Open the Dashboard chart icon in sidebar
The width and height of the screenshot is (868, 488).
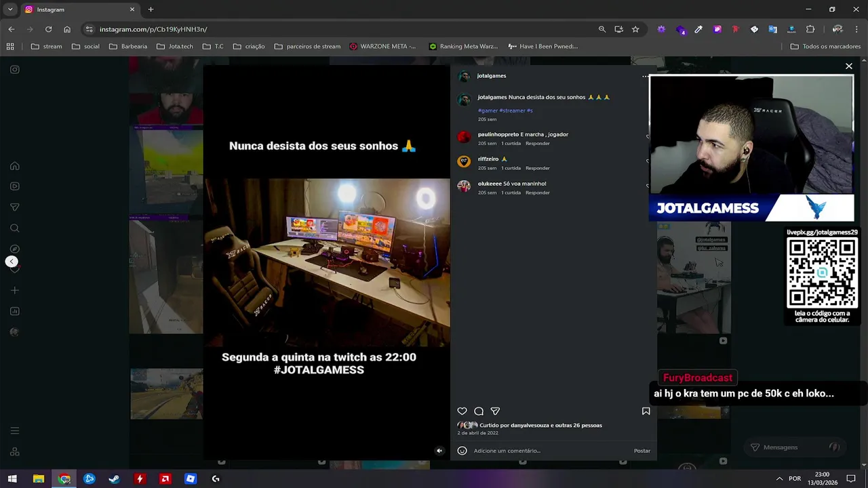click(15, 311)
